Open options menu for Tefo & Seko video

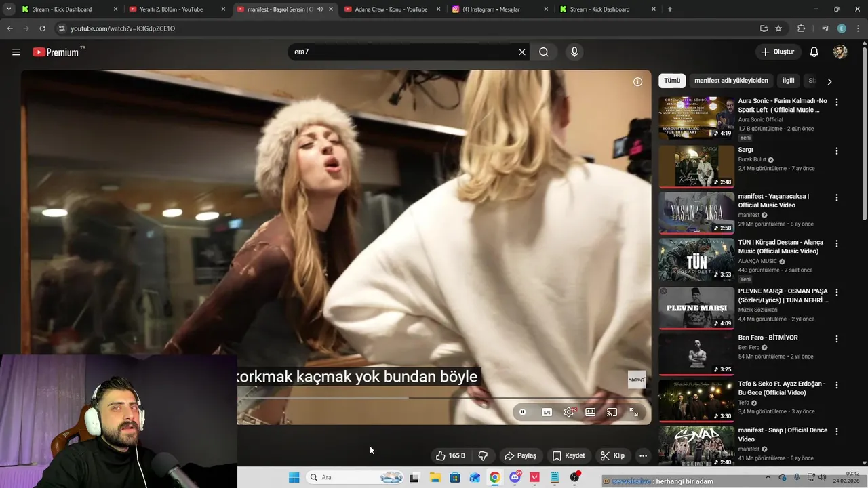836,384
